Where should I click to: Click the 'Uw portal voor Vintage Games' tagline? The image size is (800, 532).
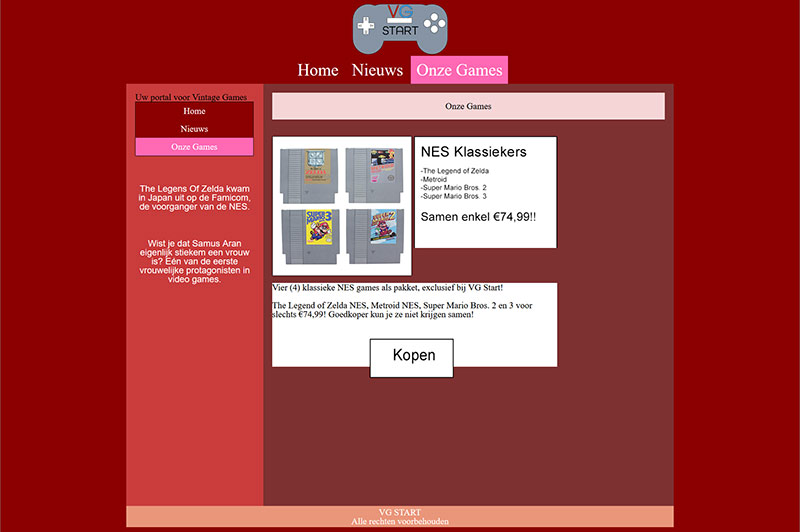[191, 97]
